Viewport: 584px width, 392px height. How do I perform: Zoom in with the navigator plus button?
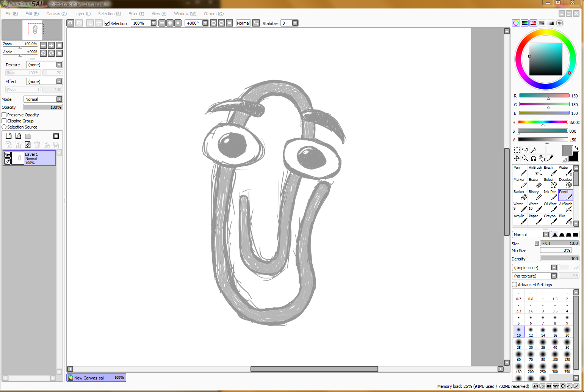click(x=51, y=45)
